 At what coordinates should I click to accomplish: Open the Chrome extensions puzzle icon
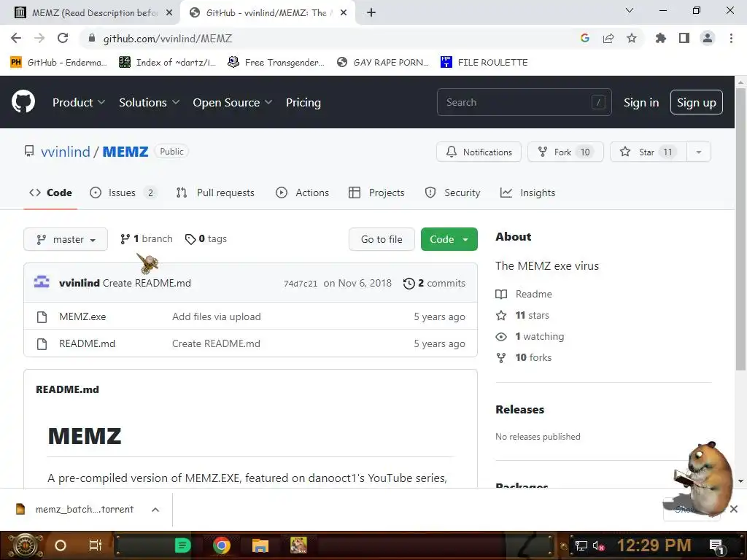[661, 38]
